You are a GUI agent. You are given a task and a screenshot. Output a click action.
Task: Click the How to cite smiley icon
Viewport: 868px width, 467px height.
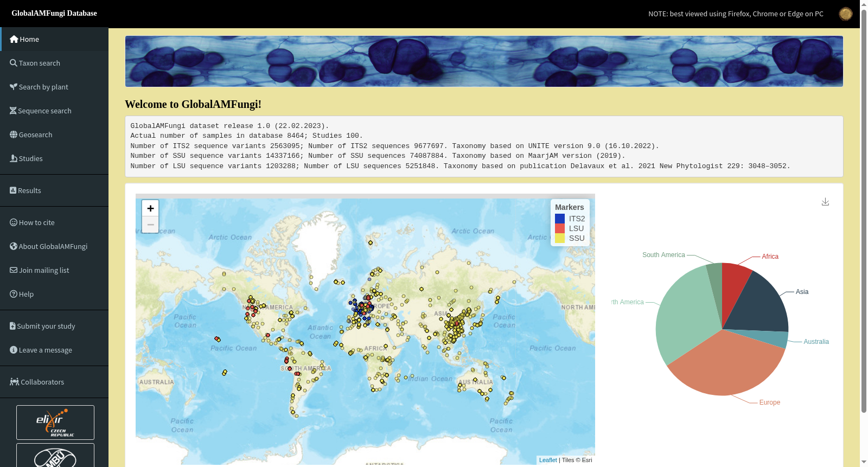pyautogui.click(x=14, y=222)
